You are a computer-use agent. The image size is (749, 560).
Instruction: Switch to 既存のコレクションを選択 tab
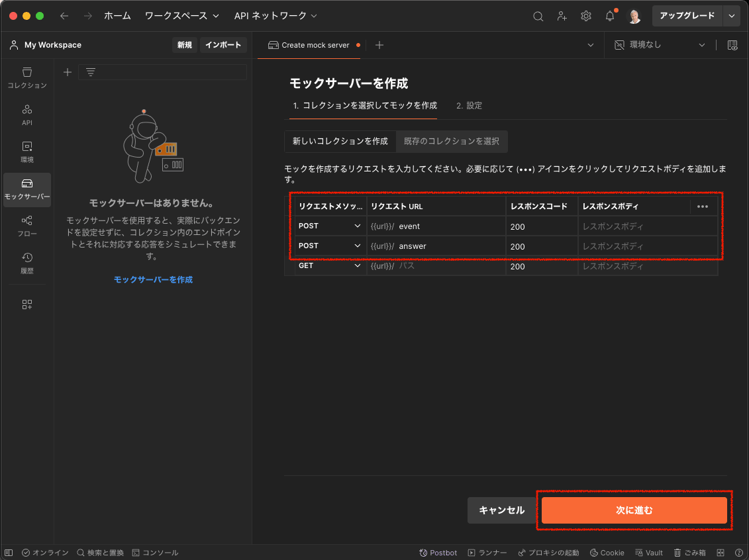pos(451,141)
